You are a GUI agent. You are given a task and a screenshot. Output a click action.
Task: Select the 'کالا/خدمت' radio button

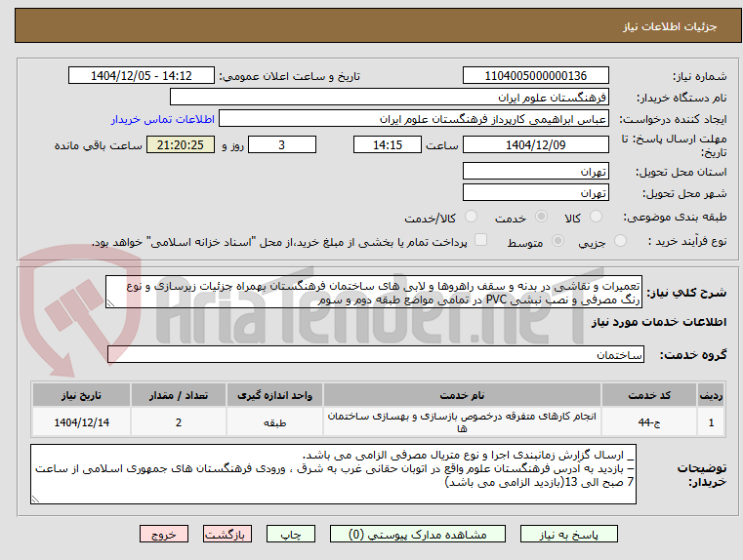click(x=471, y=217)
